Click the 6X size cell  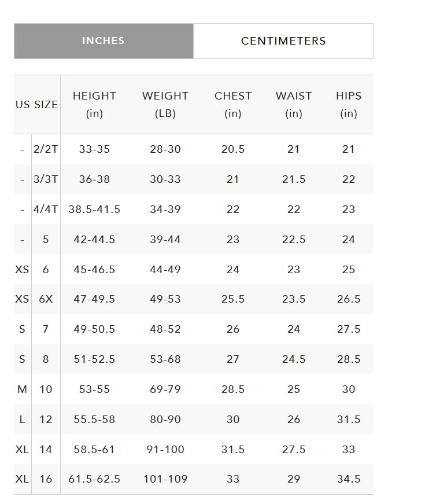point(46,299)
